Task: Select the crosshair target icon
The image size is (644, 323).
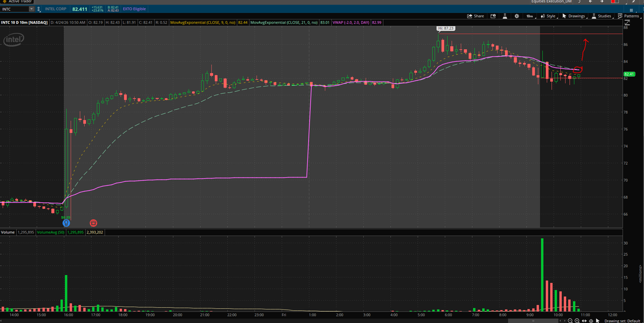Action: 591,320
